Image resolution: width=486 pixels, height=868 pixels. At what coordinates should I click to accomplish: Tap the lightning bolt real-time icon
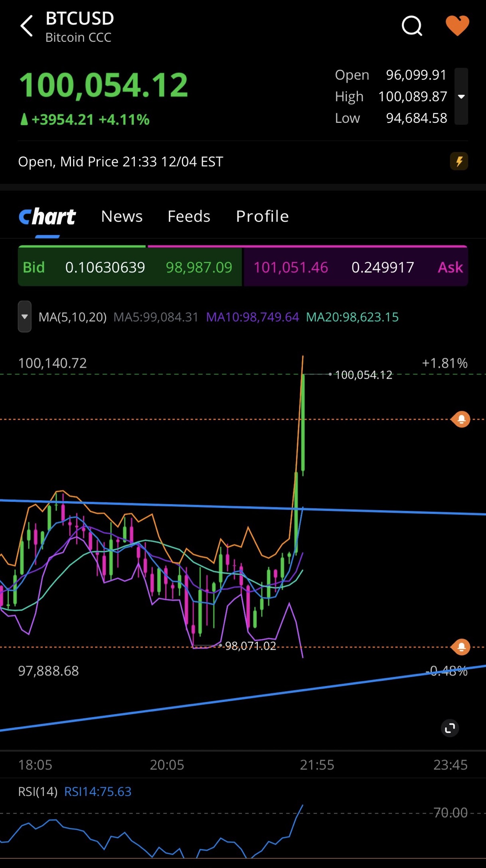coord(459,161)
